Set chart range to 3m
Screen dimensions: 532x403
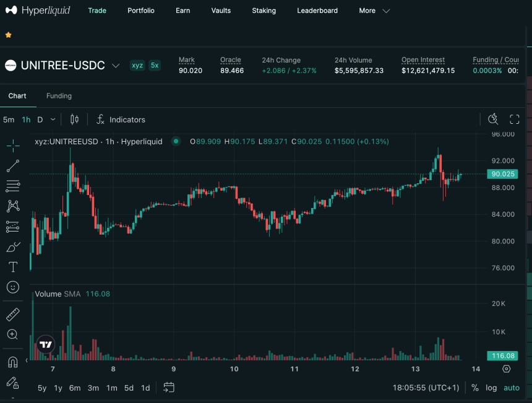coord(93,388)
